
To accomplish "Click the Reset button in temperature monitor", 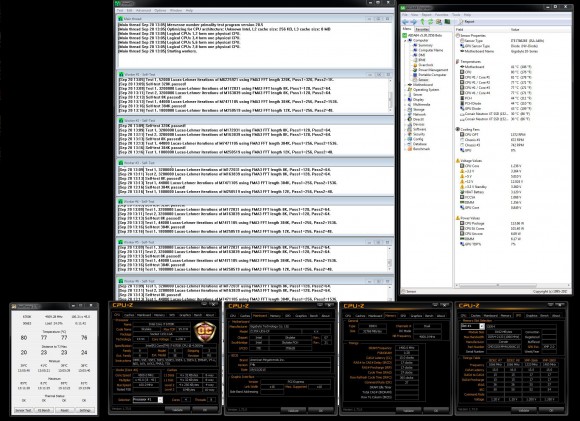I will pos(65,410).
